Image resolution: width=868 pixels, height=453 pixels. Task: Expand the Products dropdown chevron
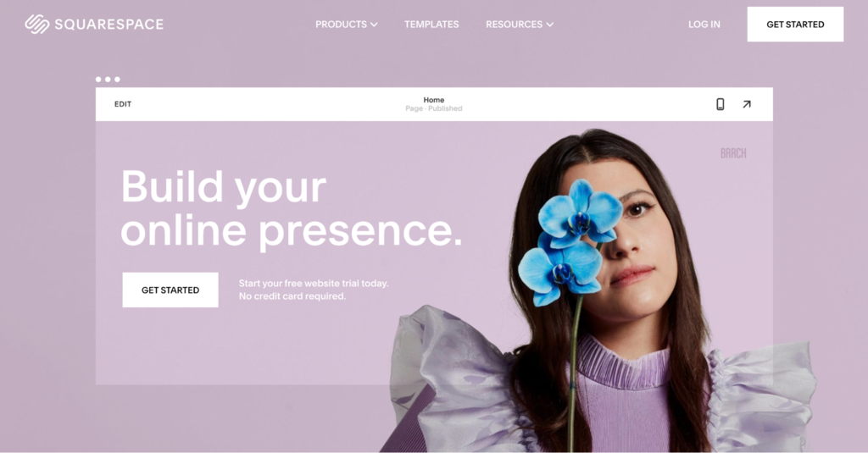pyautogui.click(x=374, y=25)
